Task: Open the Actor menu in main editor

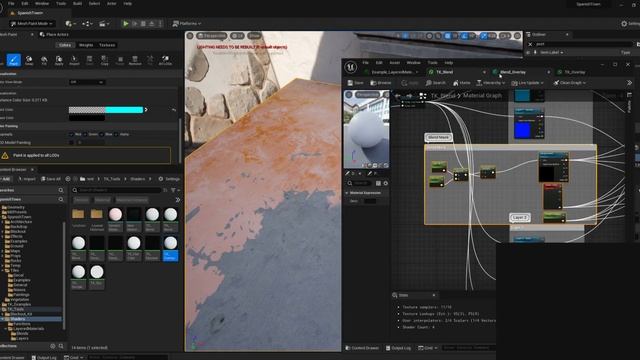Action: [x=111, y=4]
